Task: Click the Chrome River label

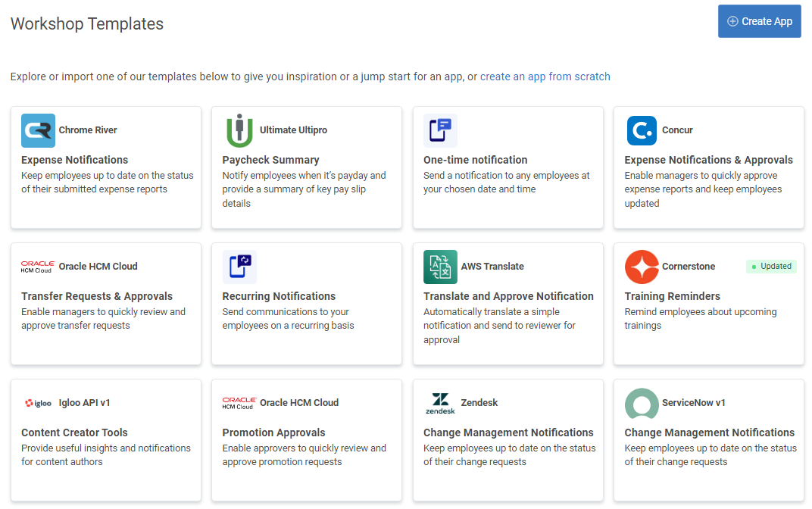Action: [x=88, y=130]
